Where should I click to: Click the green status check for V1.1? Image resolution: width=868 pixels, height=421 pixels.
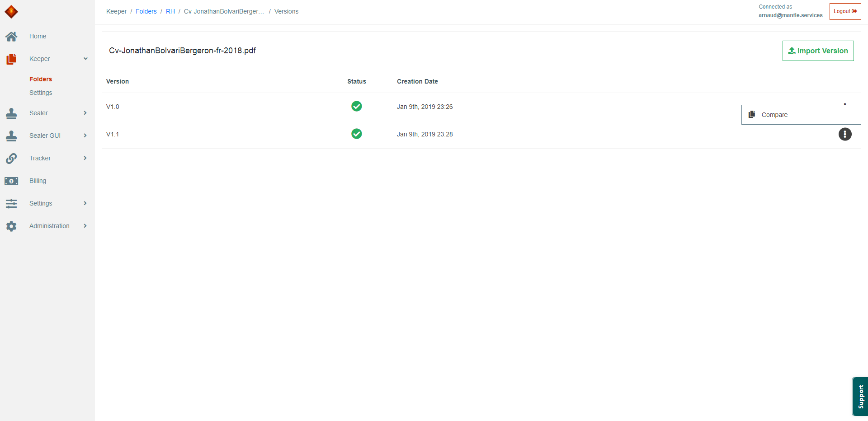click(x=357, y=134)
